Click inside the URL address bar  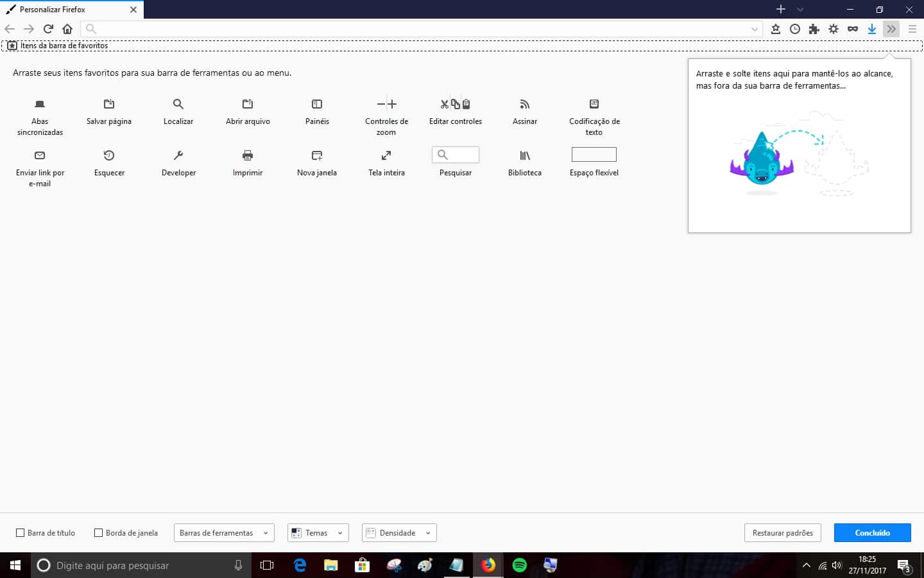coord(421,29)
